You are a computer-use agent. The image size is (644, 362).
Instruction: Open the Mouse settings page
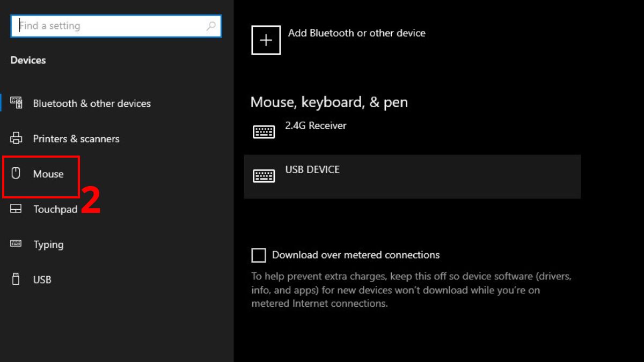click(48, 174)
